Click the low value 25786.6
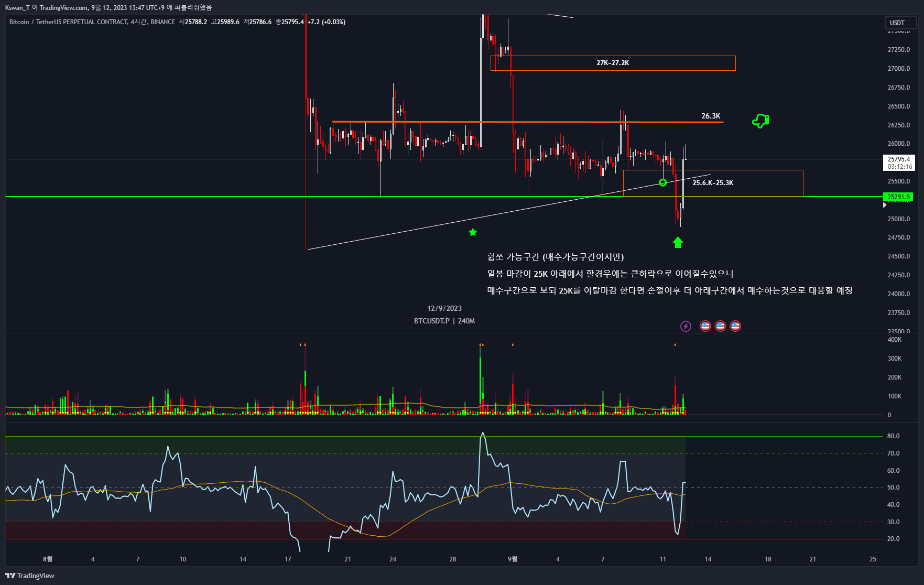The image size is (924, 585). pos(260,22)
